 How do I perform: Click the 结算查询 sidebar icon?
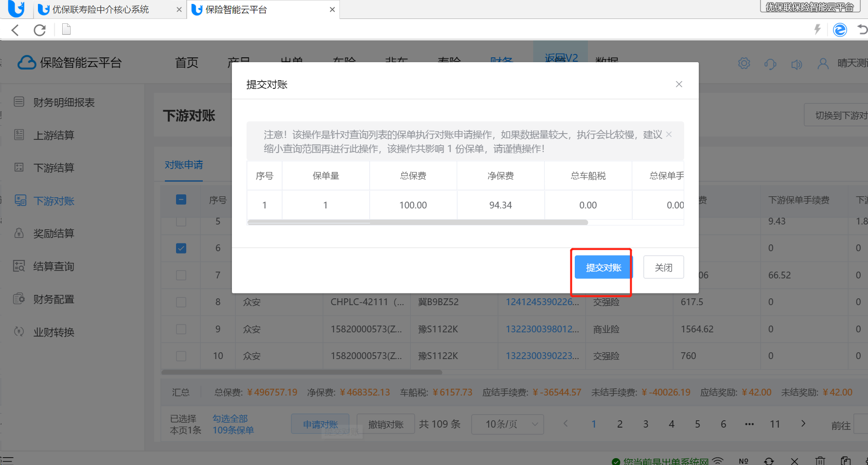pyautogui.click(x=19, y=266)
